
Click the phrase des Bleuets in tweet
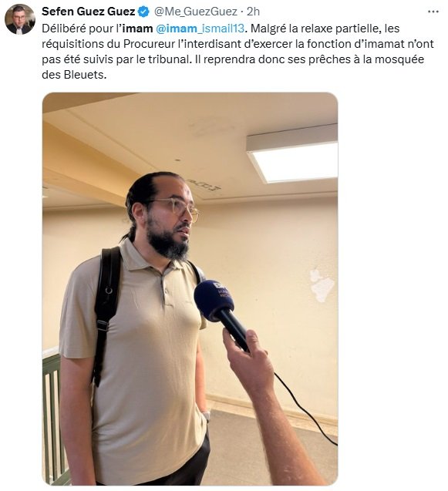pos(74,75)
